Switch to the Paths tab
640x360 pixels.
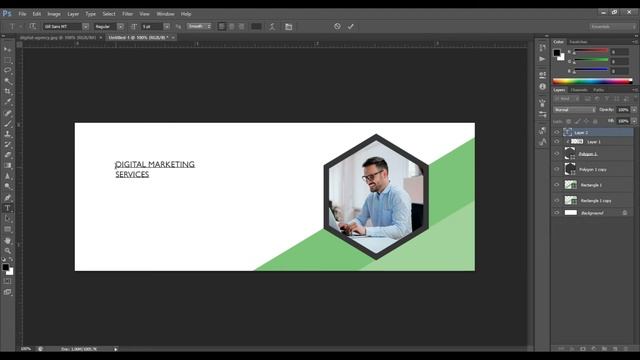598,90
